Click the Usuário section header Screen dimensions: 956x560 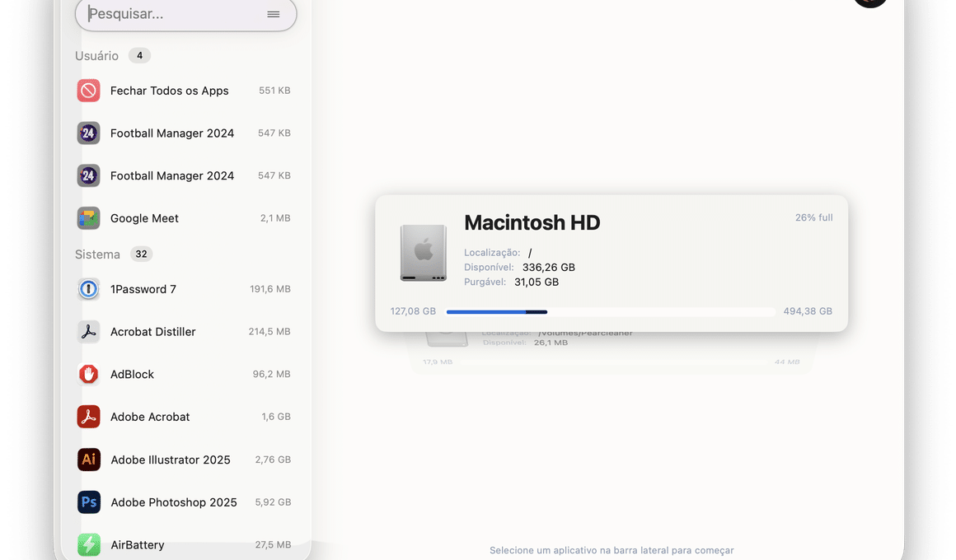point(97,56)
